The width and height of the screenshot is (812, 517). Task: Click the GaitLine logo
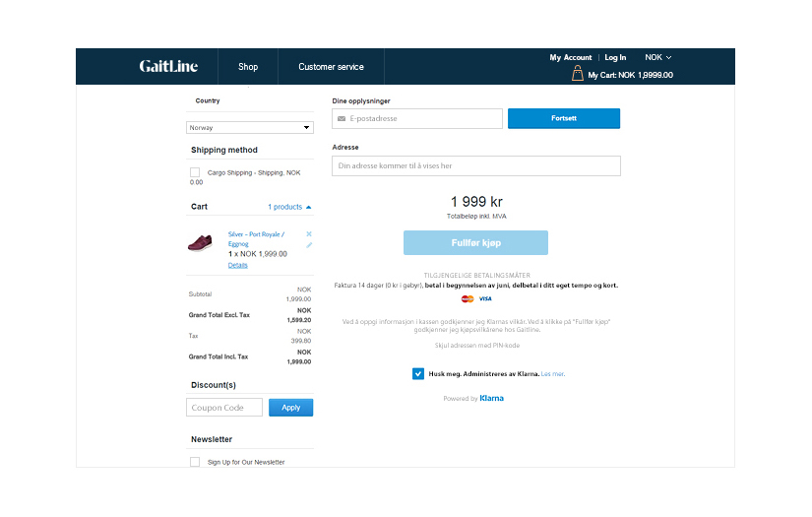[168, 67]
